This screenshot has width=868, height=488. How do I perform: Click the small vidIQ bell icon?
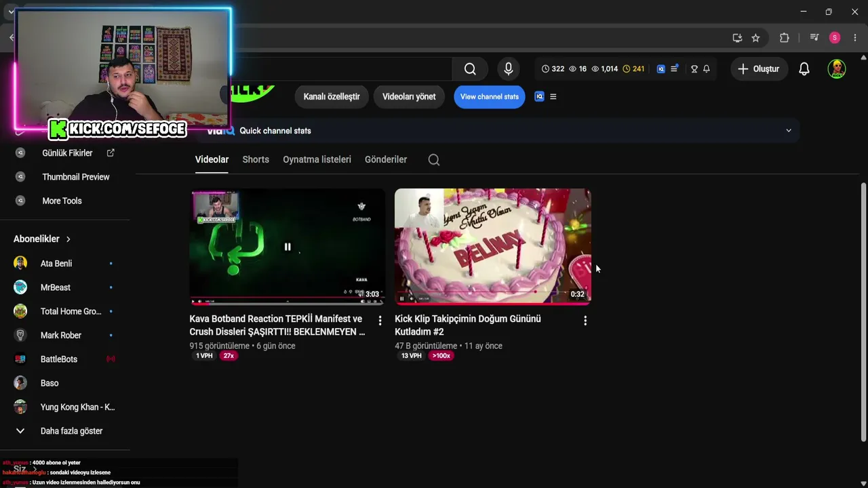tap(706, 69)
